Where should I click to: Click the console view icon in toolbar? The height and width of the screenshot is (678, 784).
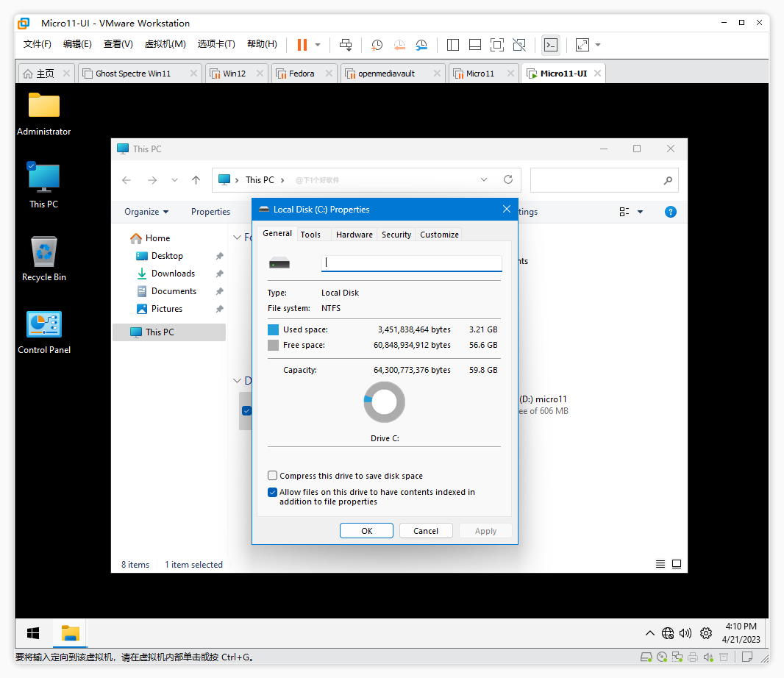click(x=550, y=45)
